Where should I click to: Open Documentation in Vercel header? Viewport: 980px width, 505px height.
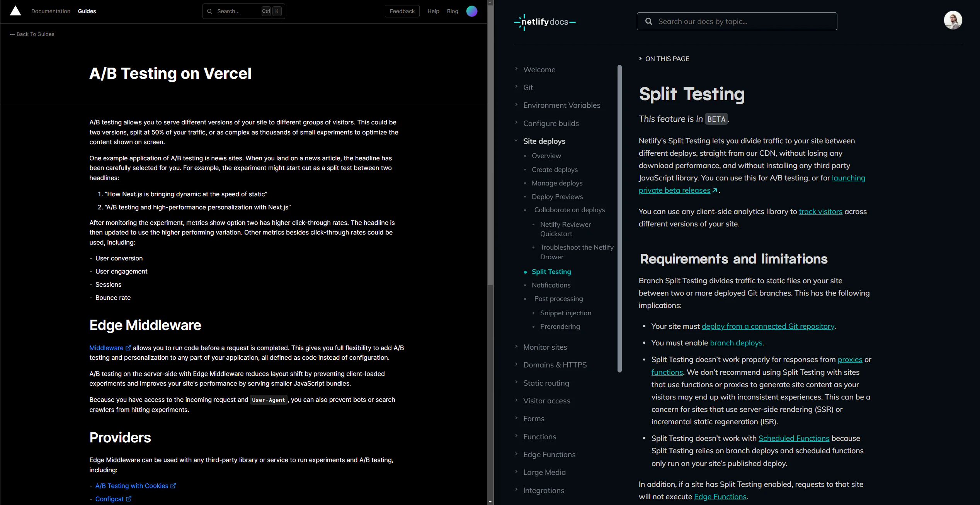click(x=51, y=11)
